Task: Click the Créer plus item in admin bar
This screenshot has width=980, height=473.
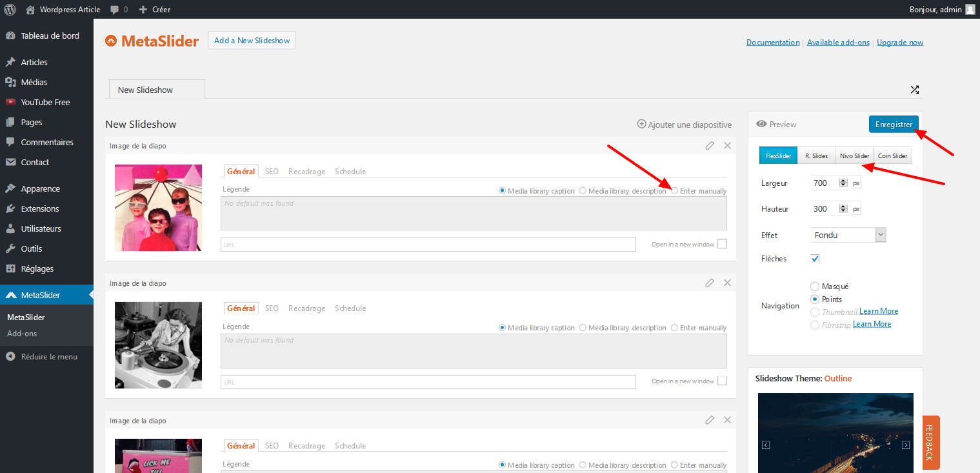Action: click(x=155, y=10)
